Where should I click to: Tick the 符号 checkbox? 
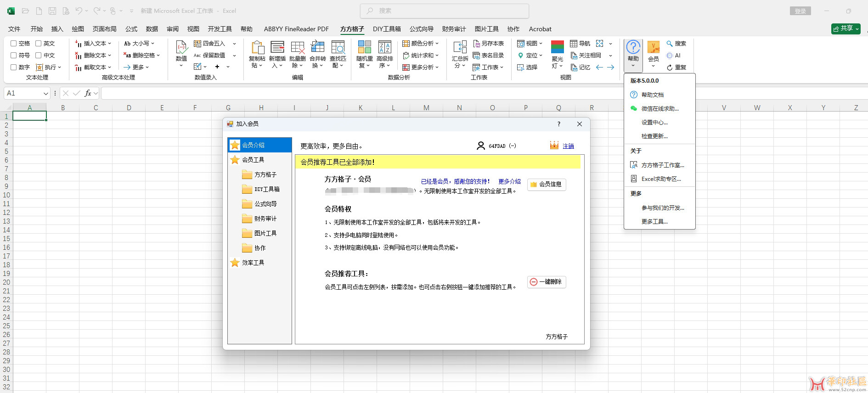click(13, 56)
